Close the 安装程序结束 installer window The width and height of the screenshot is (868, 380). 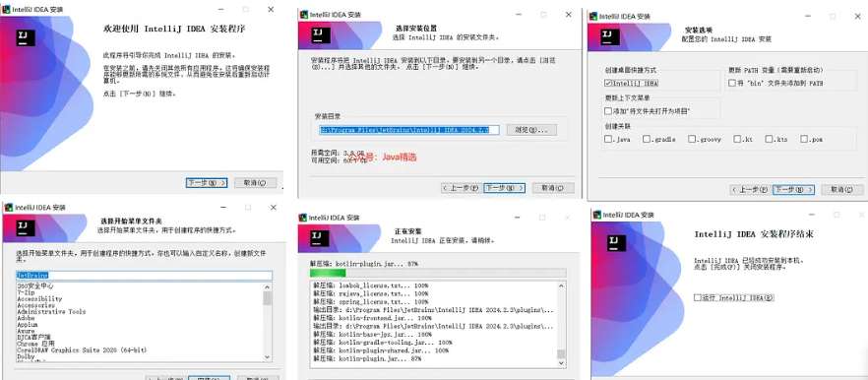(862, 215)
